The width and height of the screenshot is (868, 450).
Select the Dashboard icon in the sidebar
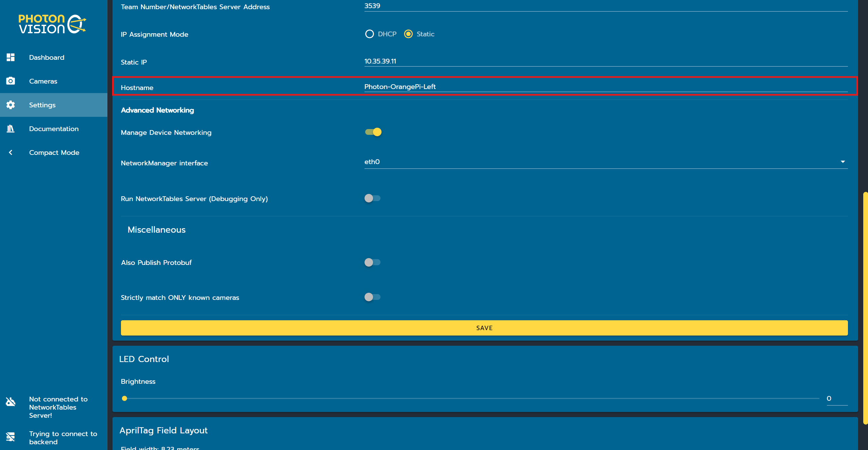(10, 57)
